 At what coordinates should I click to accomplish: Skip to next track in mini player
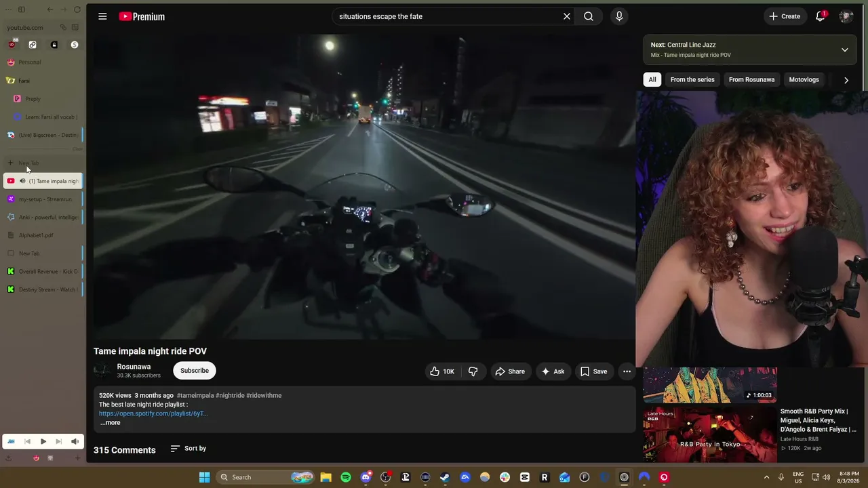59,442
